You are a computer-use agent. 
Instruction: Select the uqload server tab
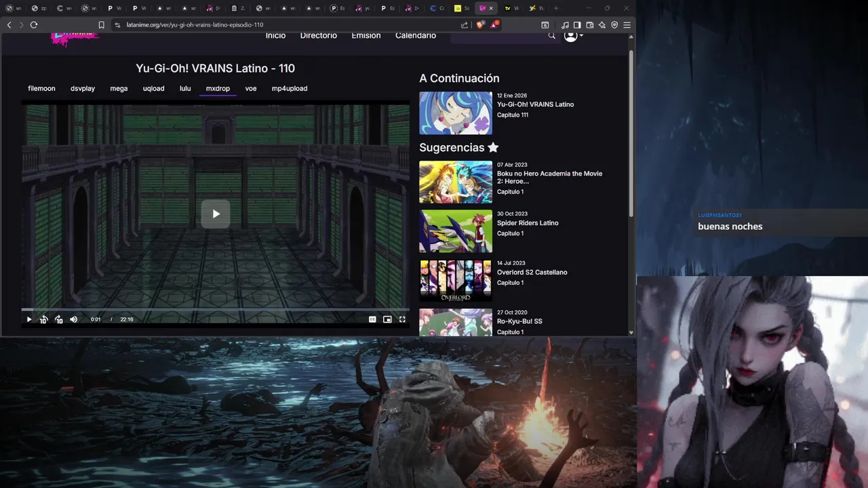click(x=153, y=89)
